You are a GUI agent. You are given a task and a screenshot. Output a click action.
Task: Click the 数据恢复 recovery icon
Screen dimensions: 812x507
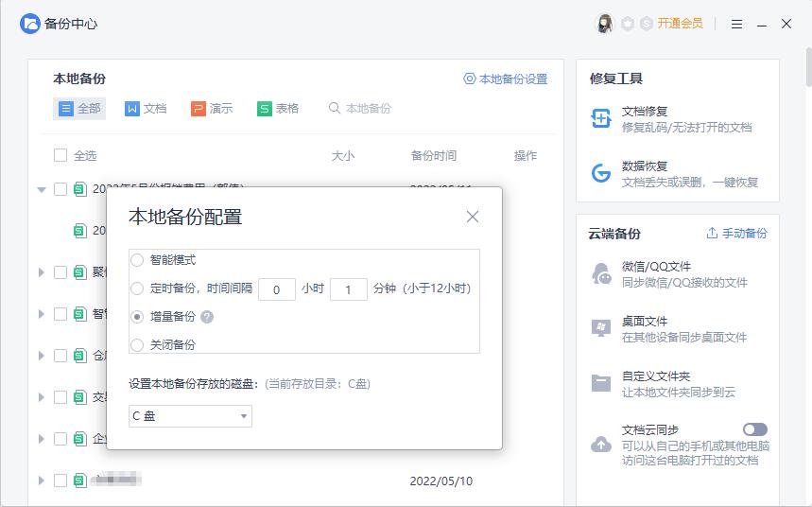(601, 173)
